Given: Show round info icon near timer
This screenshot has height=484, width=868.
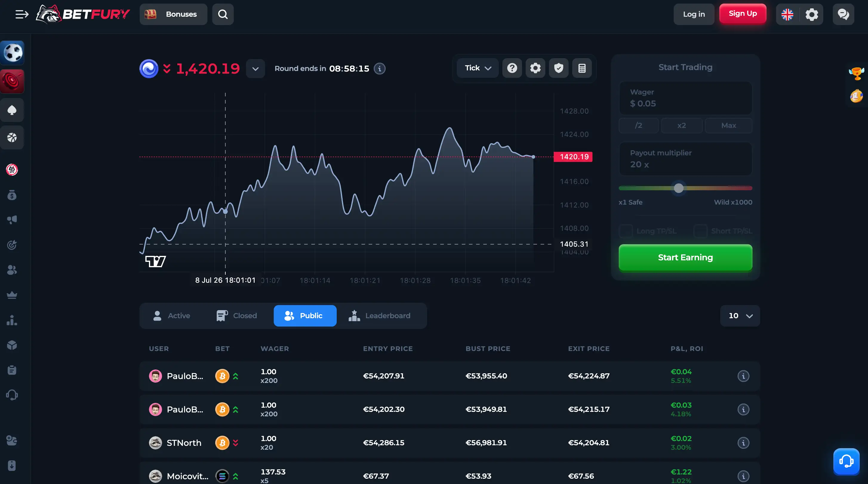Looking at the screenshot, I should tap(379, 68).
